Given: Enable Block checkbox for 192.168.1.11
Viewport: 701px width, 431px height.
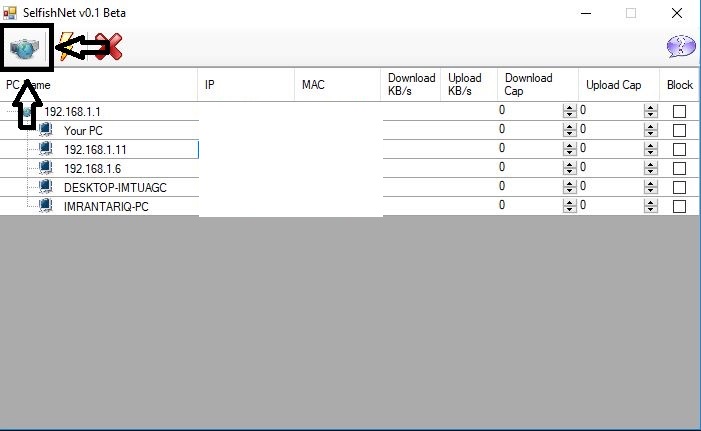Looking at the screenshot, I should (679, 149).
